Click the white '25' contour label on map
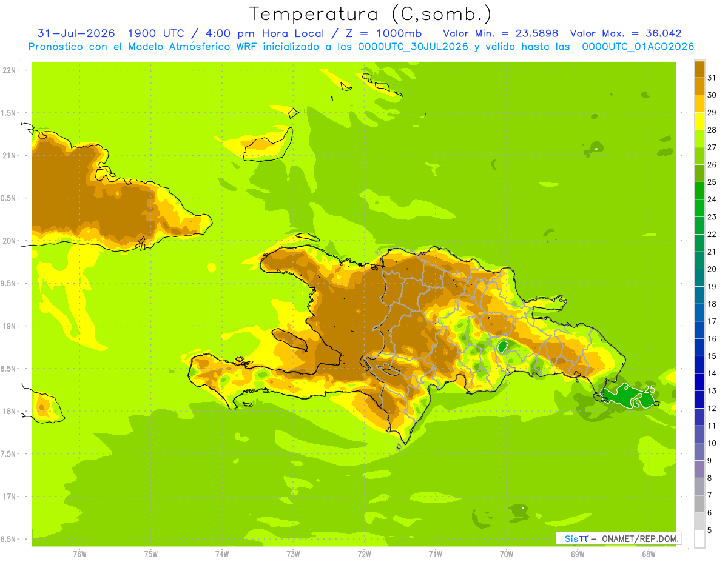Viewport: 728px width, 562px height. click(649, 389)
